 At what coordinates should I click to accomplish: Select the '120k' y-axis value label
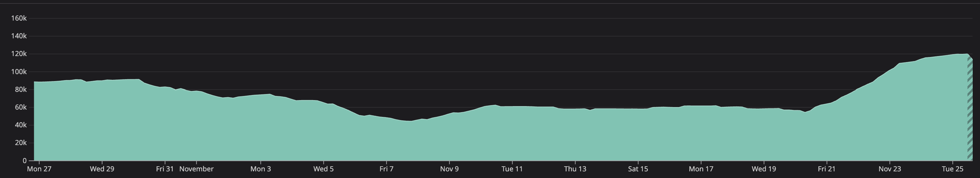click(x=19, y=54)
